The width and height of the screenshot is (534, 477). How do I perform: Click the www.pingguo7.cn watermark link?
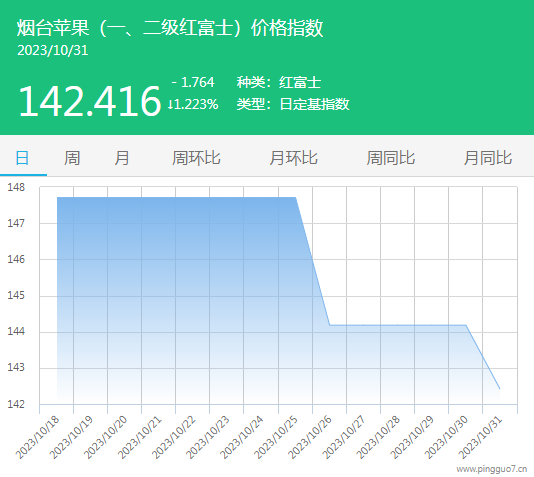point(492,470)
